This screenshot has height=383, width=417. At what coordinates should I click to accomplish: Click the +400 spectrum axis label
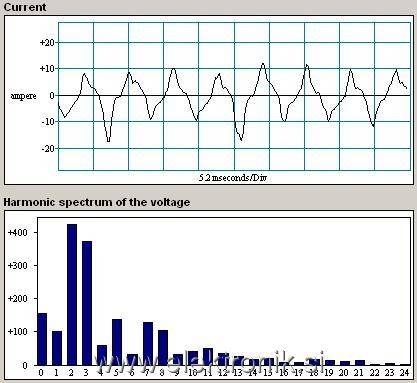tap(17, 232)
